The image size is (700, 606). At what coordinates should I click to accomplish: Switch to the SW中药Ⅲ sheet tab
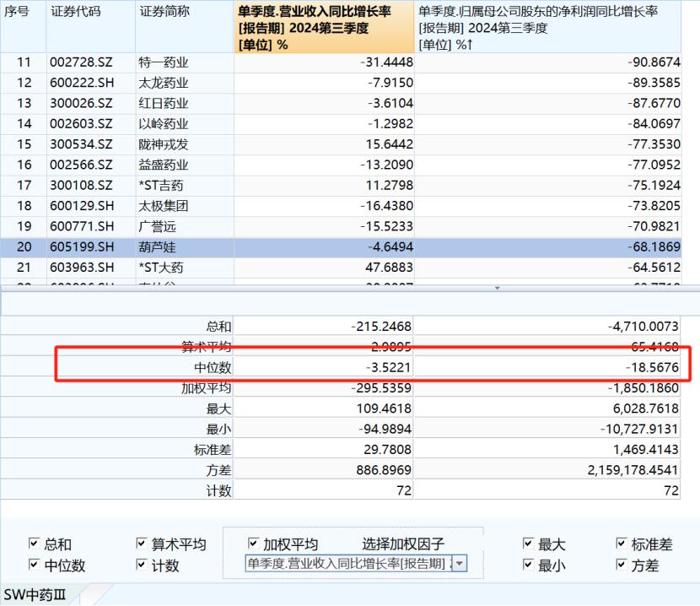point(35,595)
